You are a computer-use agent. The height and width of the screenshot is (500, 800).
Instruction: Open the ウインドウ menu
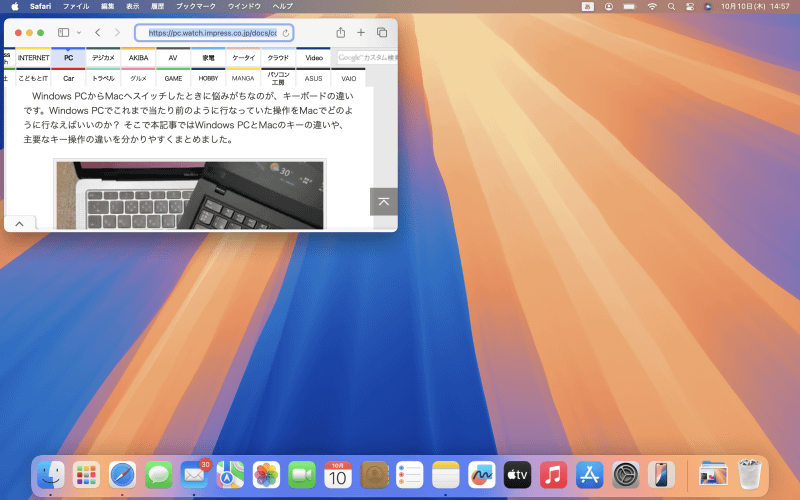click(244, 6)
